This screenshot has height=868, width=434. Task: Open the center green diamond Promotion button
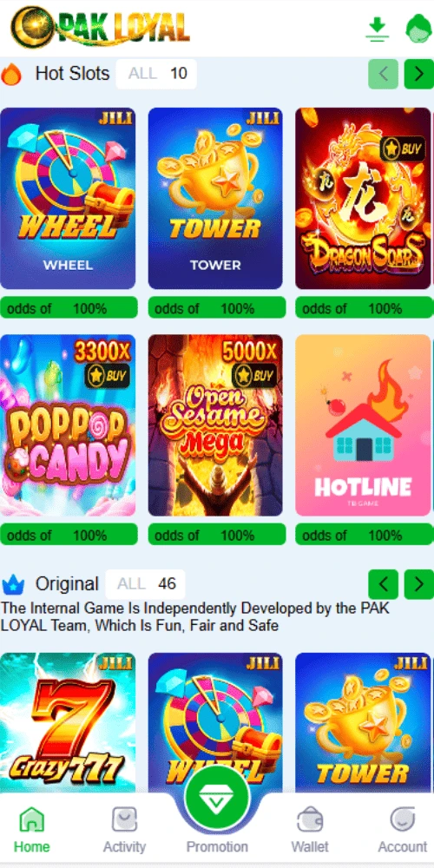click(x=218, y=799)
